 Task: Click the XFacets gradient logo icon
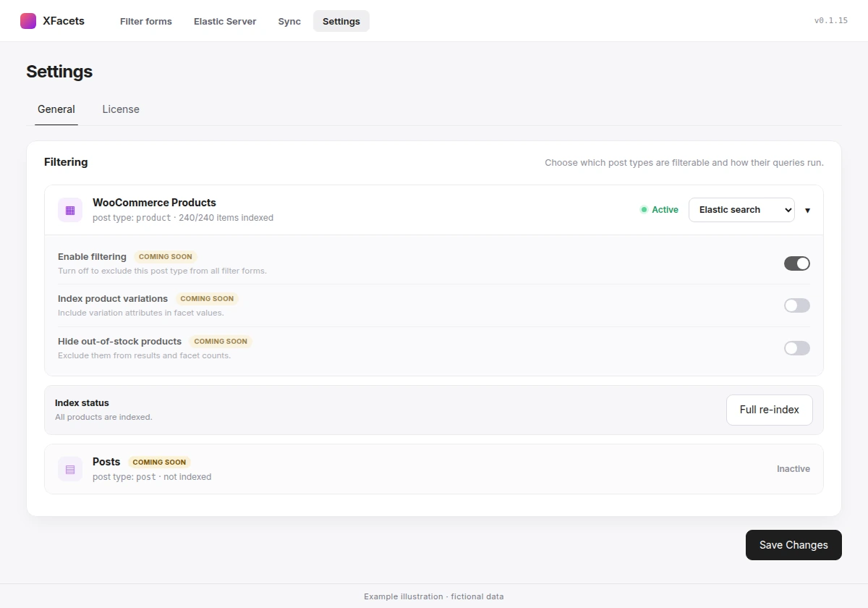click(x=28, y=21)
